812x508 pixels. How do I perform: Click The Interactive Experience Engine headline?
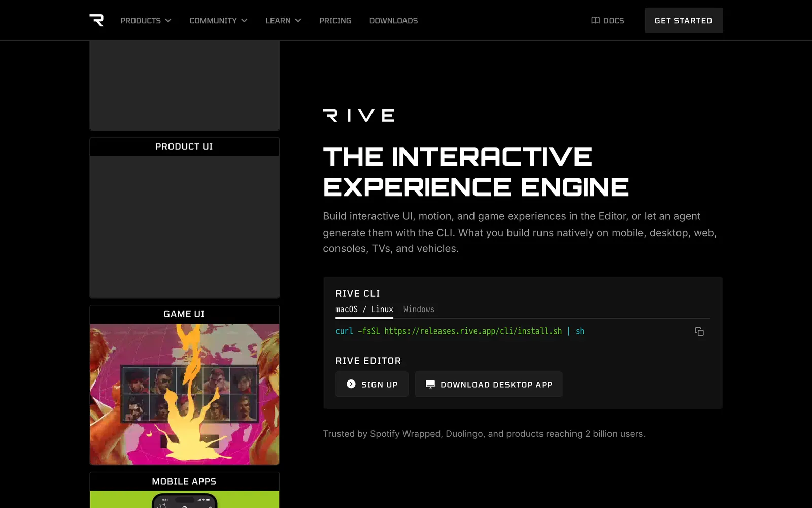point(476,172)
